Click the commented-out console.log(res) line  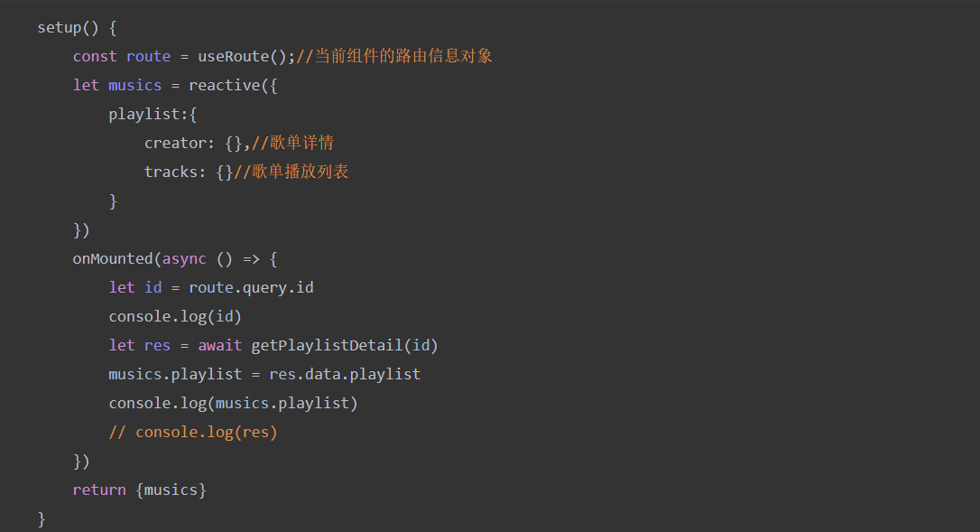(192, 432)
